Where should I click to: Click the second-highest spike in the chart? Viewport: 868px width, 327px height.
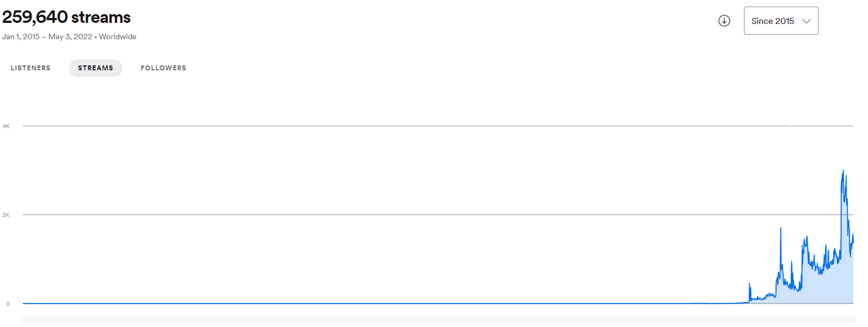click(780, 229)
